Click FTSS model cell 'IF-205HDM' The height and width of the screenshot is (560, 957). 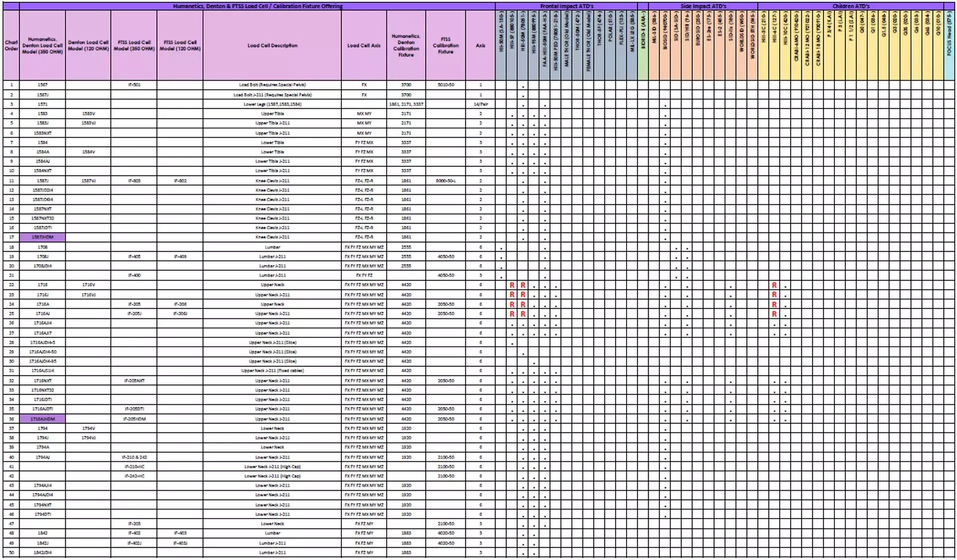coord(134,419)
